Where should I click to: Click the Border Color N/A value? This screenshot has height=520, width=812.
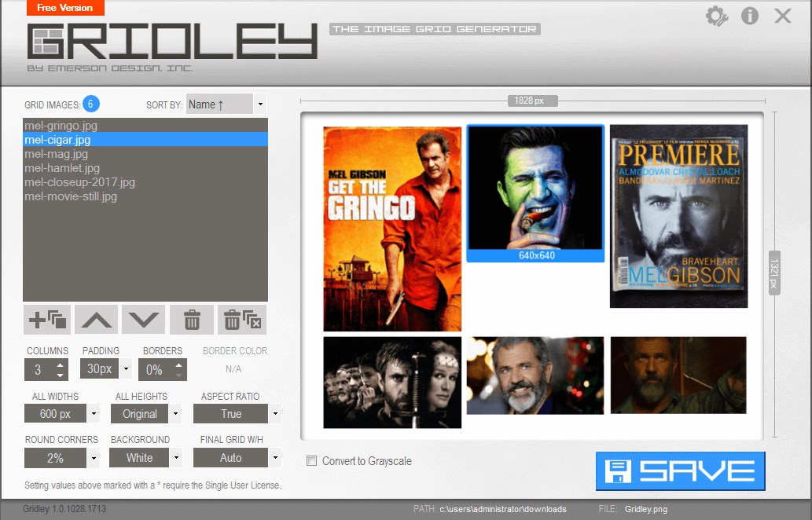(233, 369)
